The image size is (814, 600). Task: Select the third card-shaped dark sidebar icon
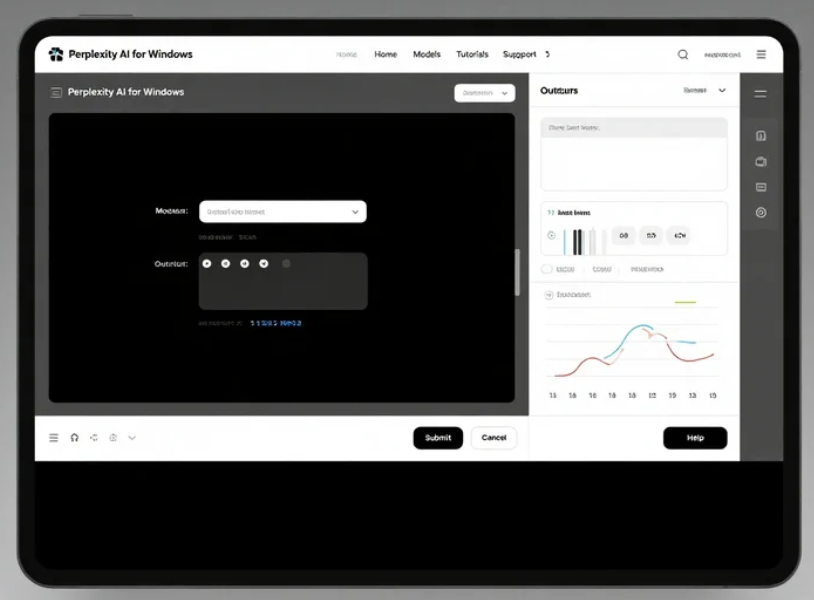[x=761, y=187]
